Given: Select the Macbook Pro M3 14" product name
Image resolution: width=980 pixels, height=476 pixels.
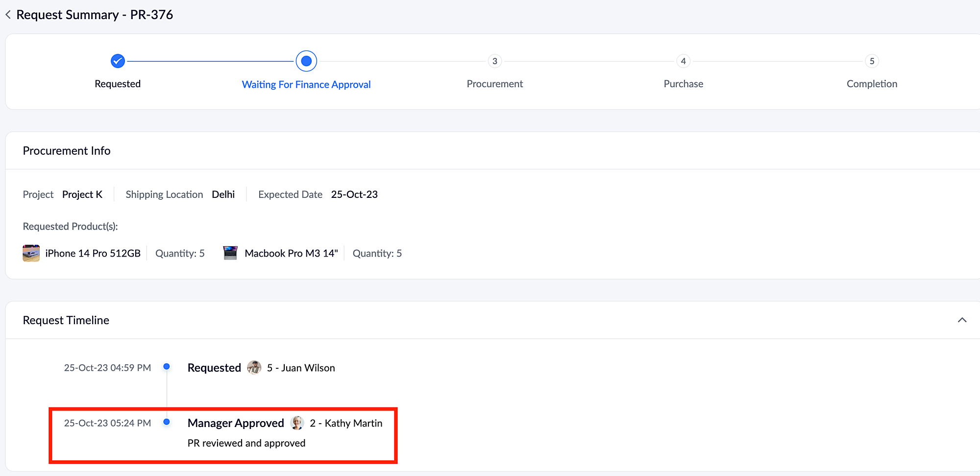Looking at the screenshot, I should [x=291, y=253].
